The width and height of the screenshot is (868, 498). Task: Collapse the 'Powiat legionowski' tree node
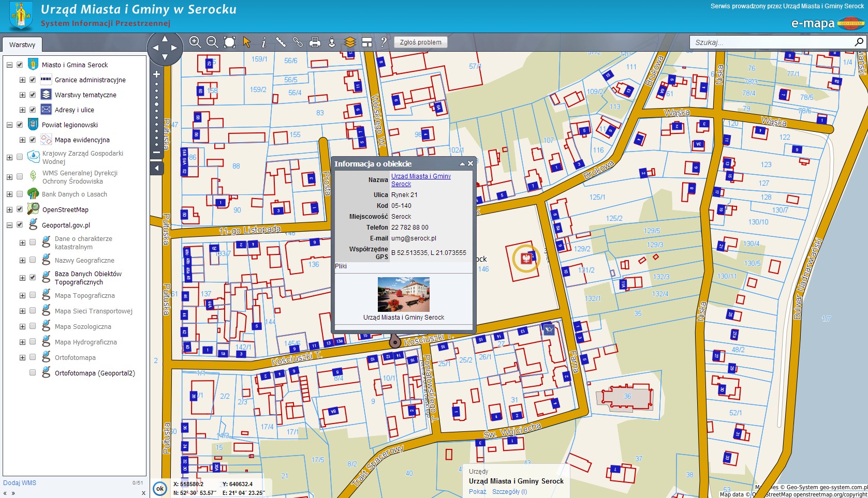pyautogui.click(x=9, y=125)
